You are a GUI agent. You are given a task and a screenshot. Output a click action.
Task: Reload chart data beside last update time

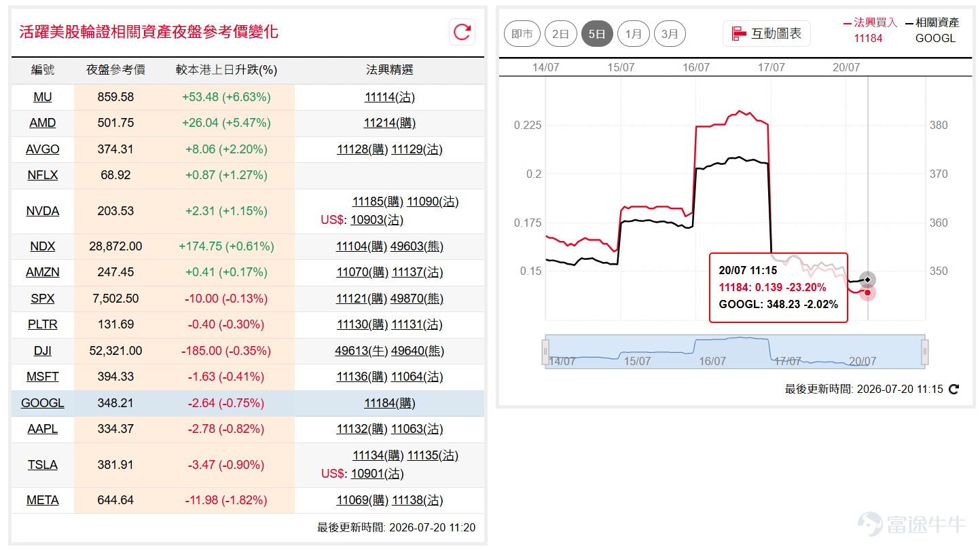point(954,389)
